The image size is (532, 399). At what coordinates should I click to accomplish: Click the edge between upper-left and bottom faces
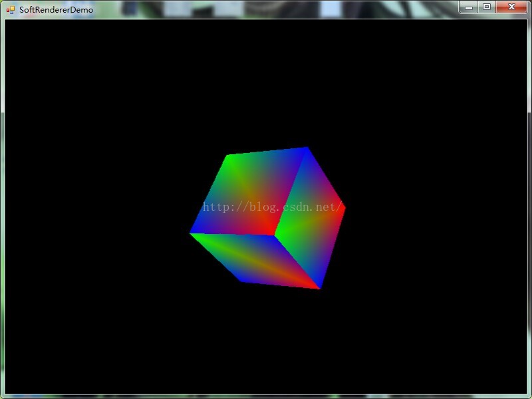click(232, 234)
